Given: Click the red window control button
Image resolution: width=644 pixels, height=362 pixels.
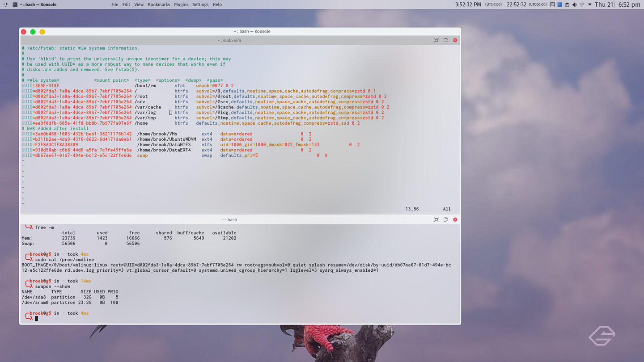Looking at the screenshot, I should point(23,32).
